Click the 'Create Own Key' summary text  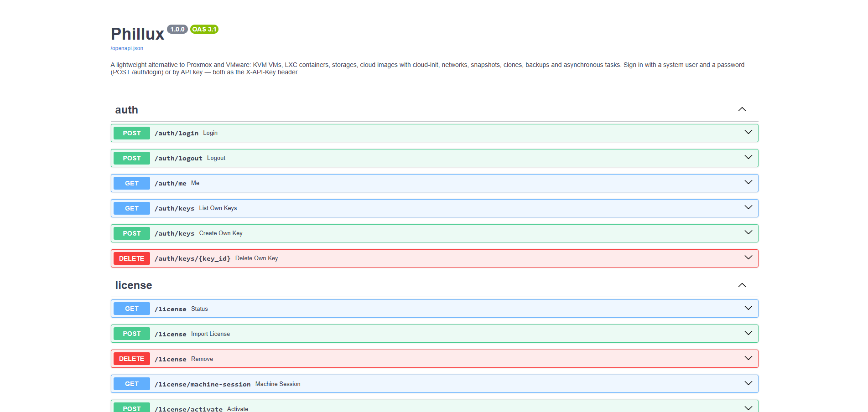(x=221, y=233)
